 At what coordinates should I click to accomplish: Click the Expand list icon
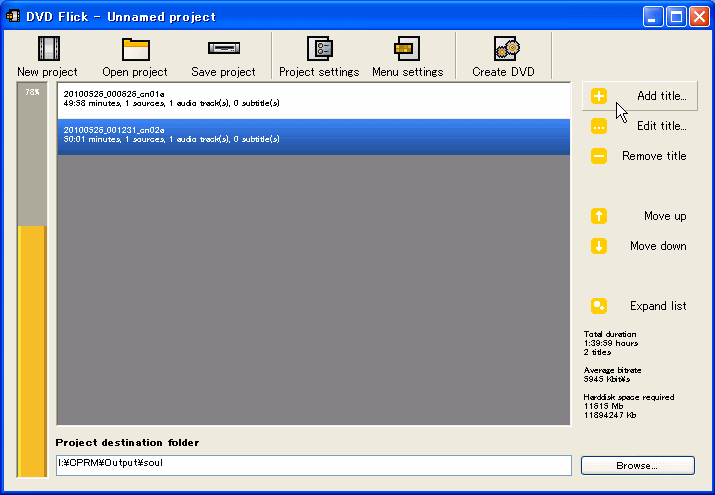pos(599,306)
